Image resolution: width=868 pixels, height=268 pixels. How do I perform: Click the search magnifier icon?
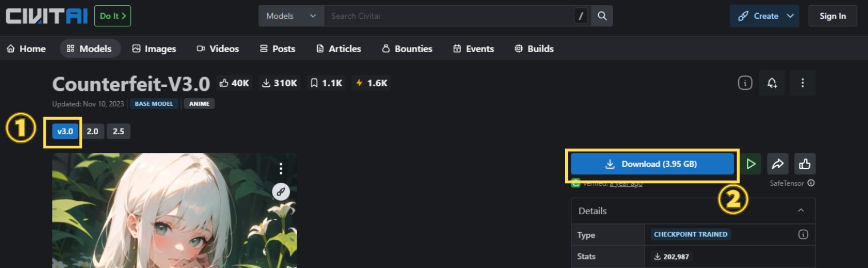[602, 16]
